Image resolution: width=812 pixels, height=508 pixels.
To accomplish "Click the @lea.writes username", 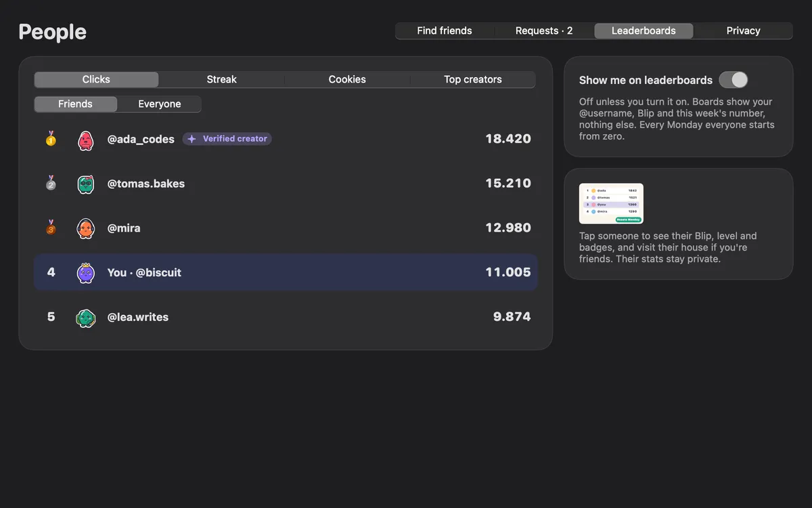I will pos(138,317).
